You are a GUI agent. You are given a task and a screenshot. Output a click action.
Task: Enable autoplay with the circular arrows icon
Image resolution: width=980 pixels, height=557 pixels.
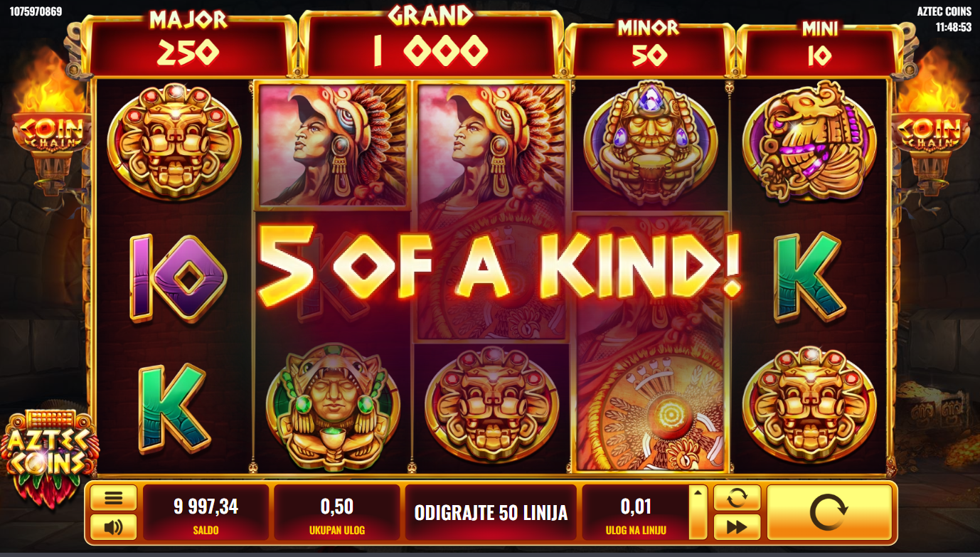coord(737,497)
